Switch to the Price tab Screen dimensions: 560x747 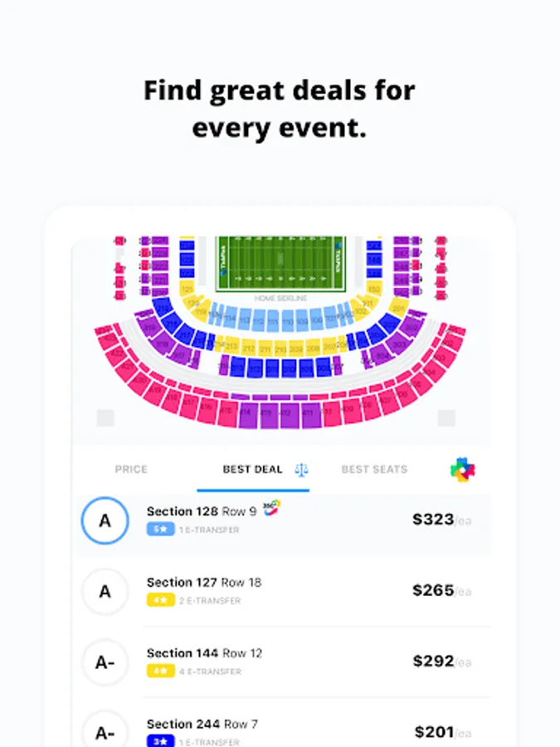(131, 469)
